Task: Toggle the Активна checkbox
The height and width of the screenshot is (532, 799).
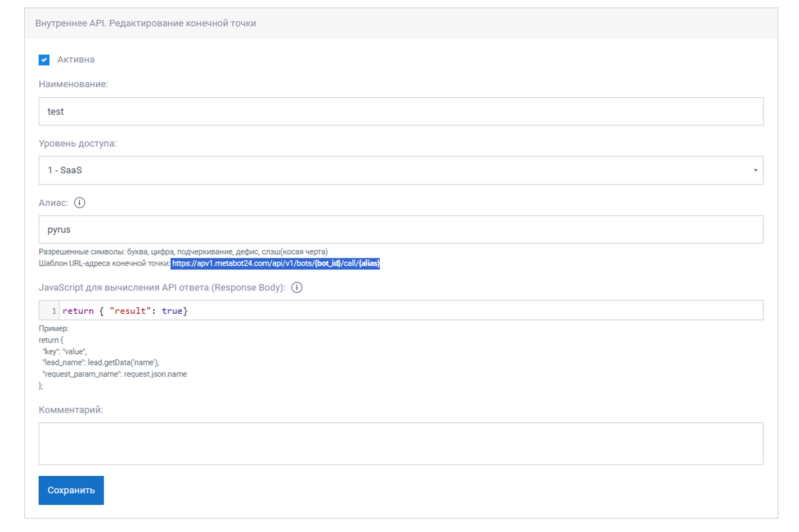Action: 44,60
